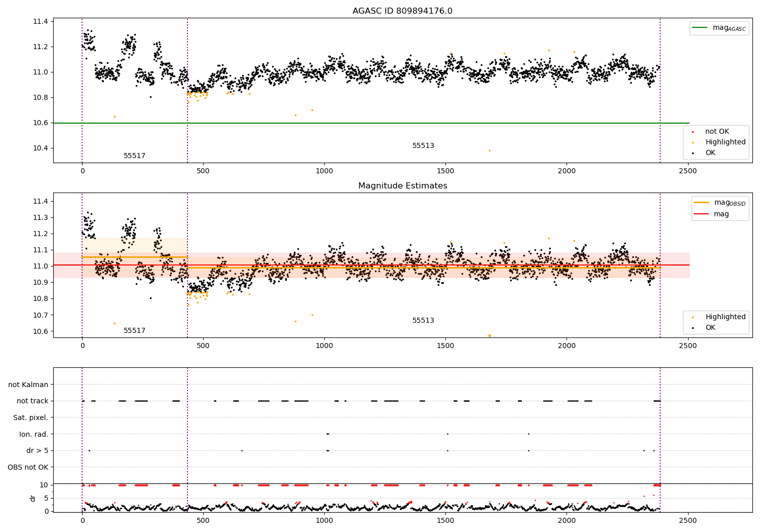This screenshot has height=532, width=760.
Task: Click the '55513' label in the top plot
Action: 423,146
